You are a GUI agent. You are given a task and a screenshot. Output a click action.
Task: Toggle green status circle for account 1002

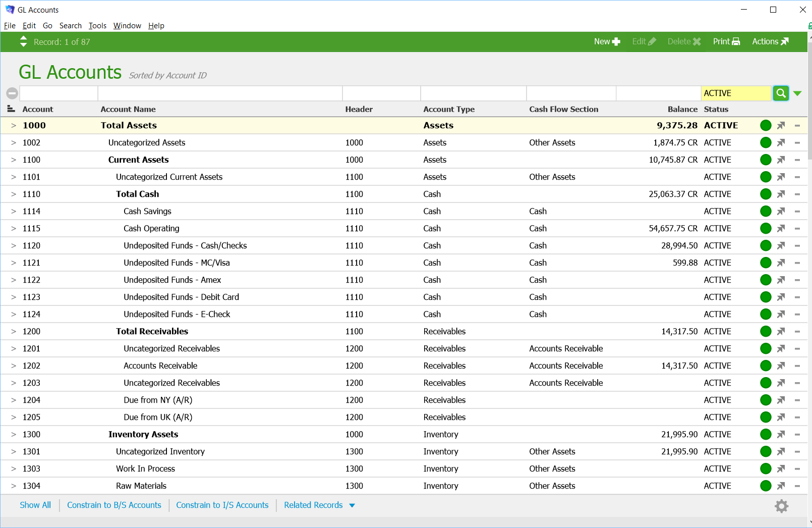pyautogui.click(x=766, y=143)
